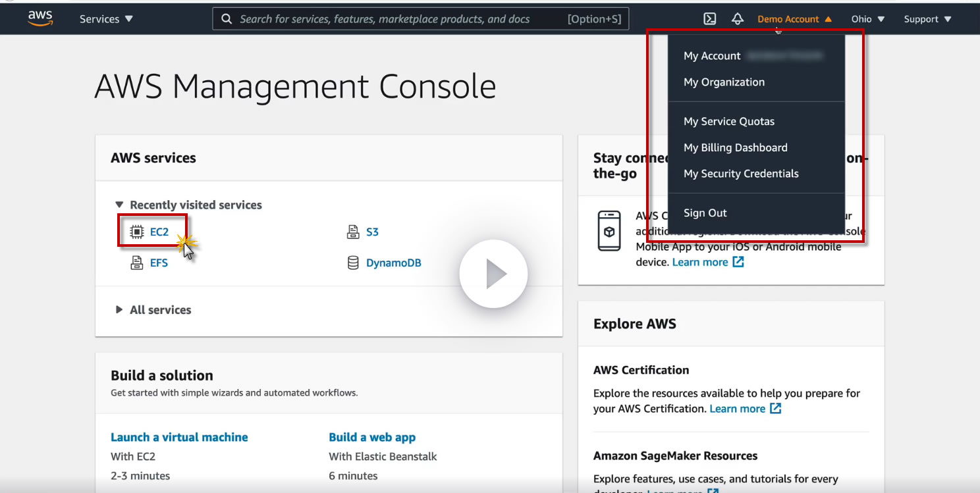
Task: Collapse the Recently visited services section
Action: coord(119,205)
